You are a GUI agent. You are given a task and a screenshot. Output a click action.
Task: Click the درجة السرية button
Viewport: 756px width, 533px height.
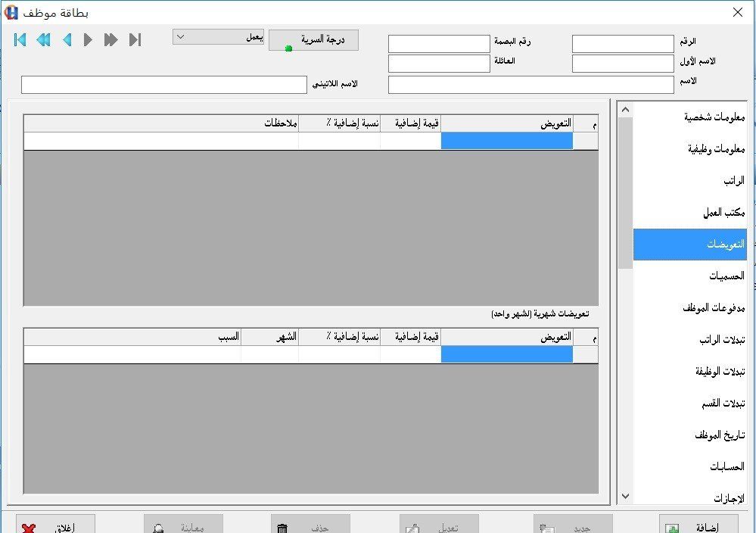[313, 40]
